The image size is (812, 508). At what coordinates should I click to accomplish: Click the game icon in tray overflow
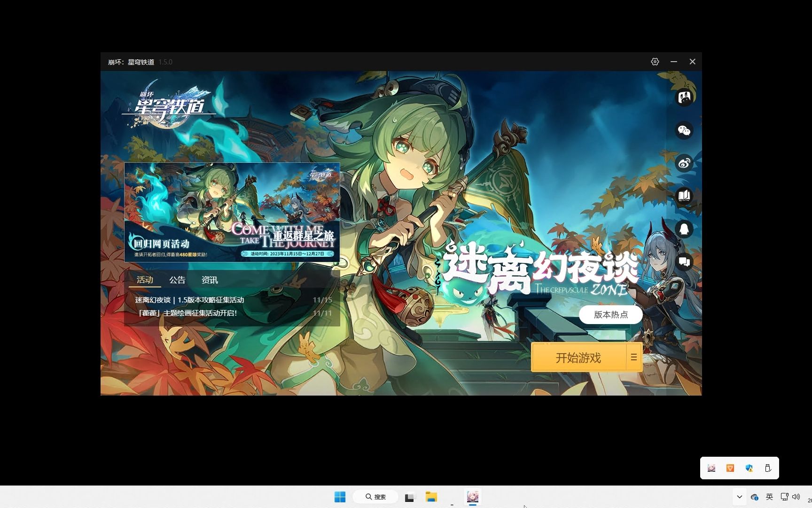point(711,468)
